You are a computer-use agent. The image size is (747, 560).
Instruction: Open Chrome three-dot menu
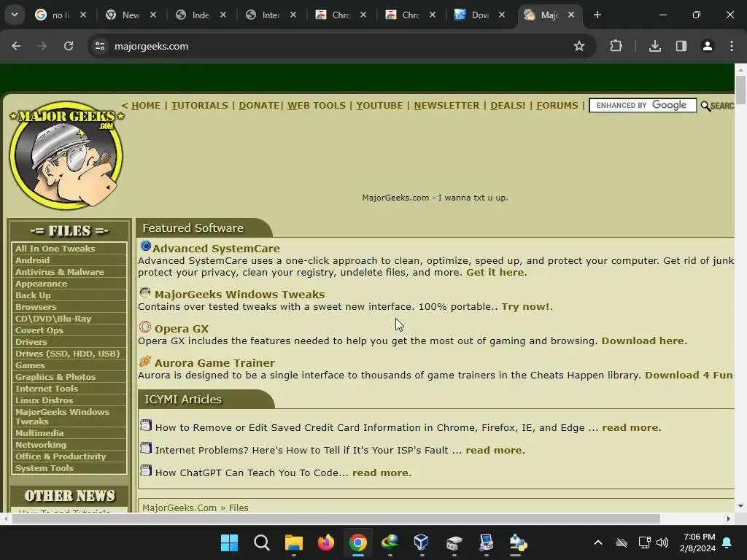point(732,46)
